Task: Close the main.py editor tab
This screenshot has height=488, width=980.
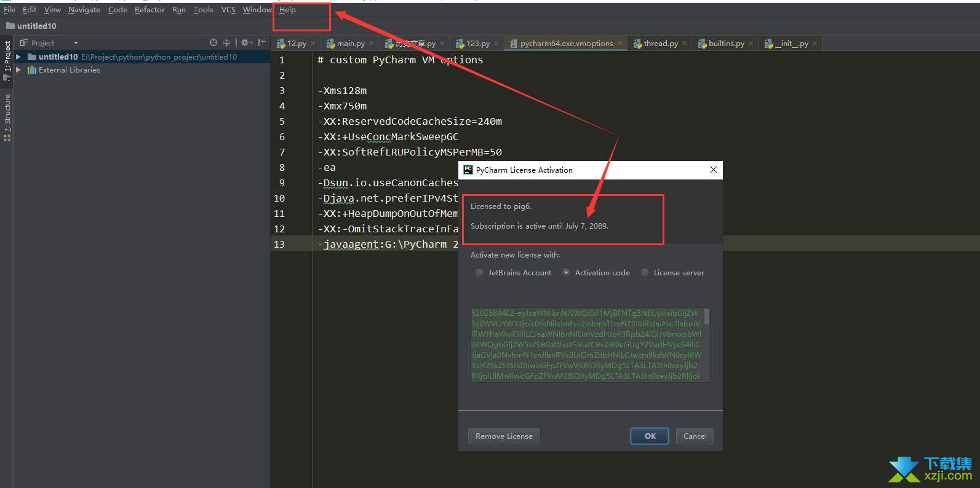Action: (x=372, y=44)
